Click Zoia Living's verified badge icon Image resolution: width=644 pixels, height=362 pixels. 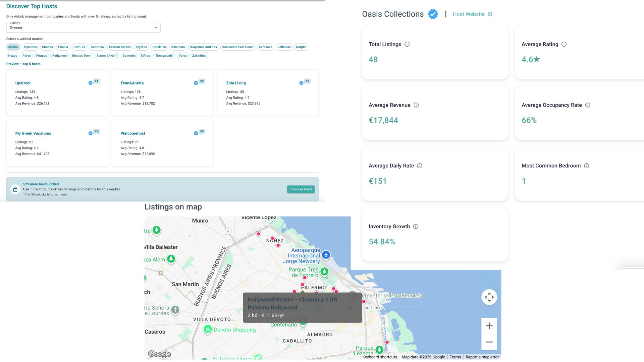pyautogui.click(x=301, y=83)
